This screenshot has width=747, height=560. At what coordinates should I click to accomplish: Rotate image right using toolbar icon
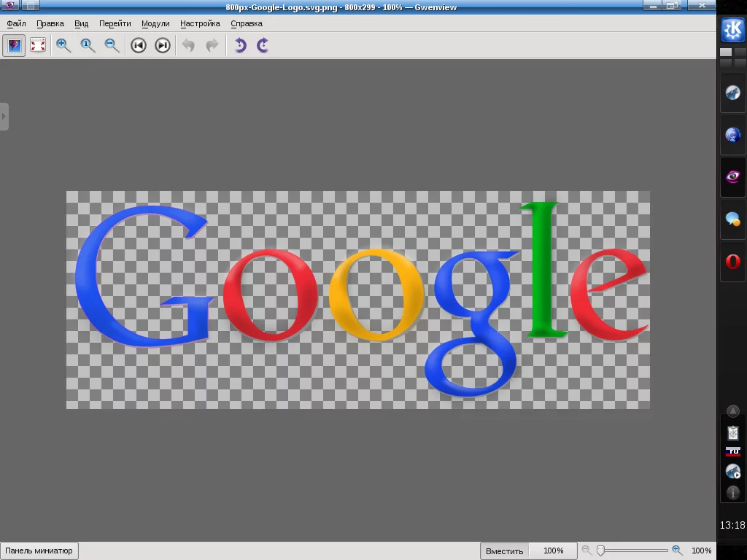coord(263,45)
